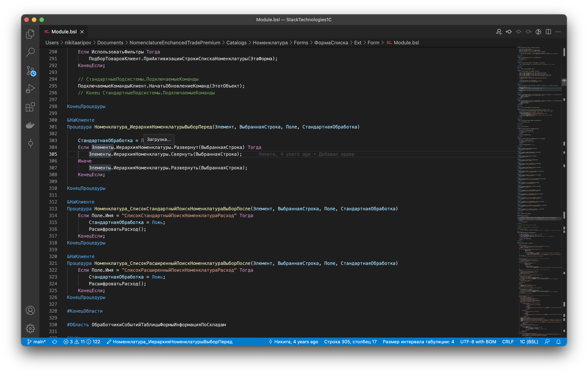Close the Module.bsl tab
Screen dimensions: 588x374
click(x=82, y=32)
